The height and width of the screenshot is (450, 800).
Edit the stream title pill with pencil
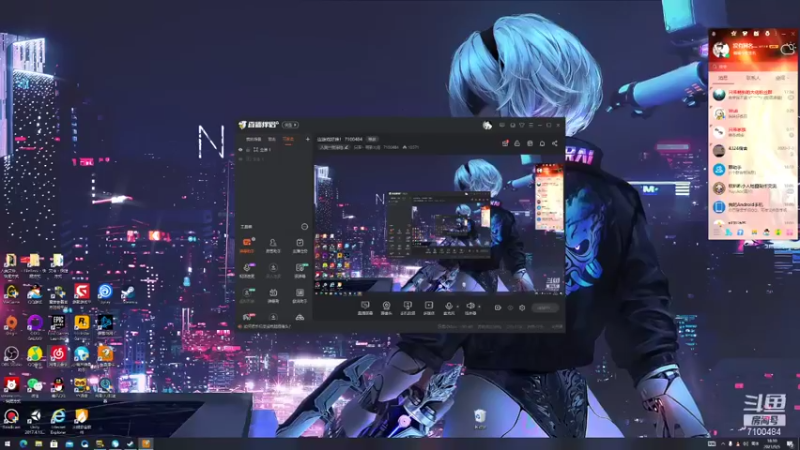point(334,147)
